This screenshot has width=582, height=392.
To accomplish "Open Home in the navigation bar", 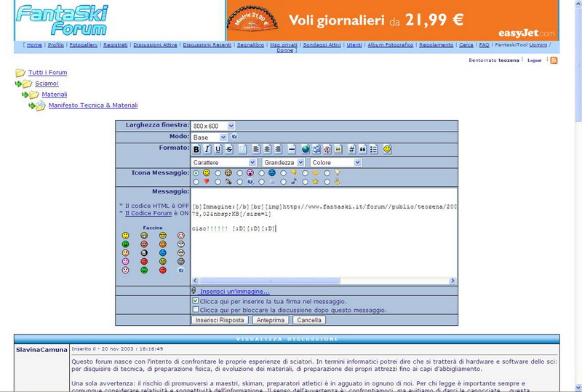I will tap(34, 44).
